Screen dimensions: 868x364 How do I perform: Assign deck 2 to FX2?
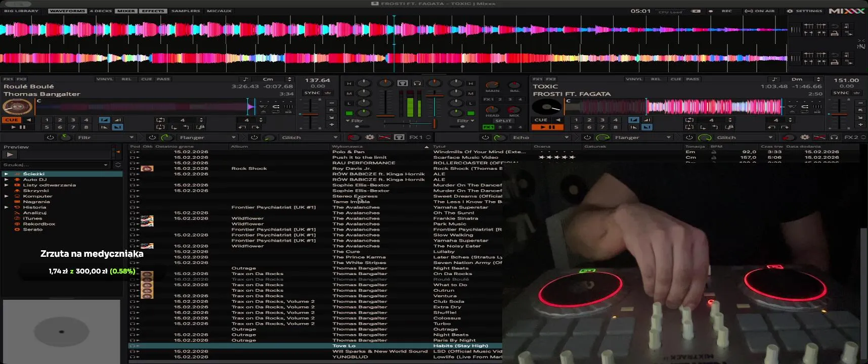pos(551,79)
